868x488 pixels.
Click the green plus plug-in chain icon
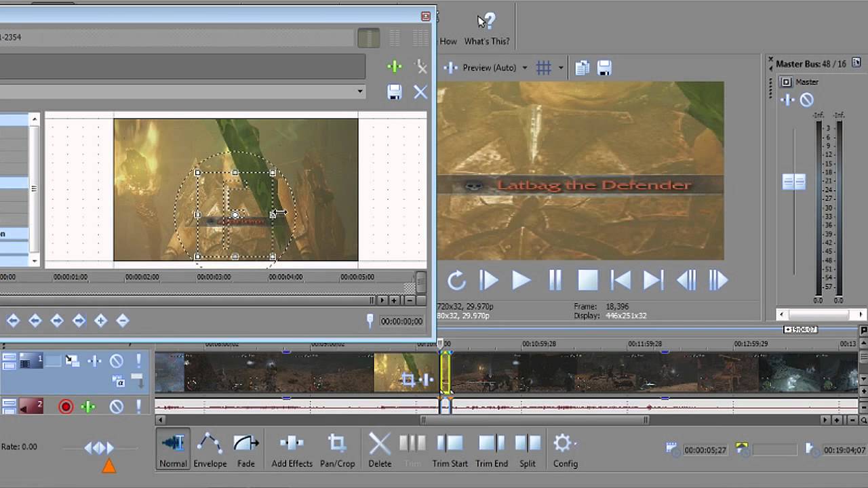point(395,66)
